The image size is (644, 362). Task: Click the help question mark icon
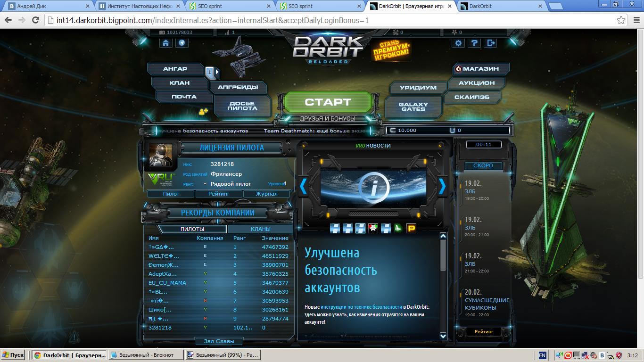475,43
